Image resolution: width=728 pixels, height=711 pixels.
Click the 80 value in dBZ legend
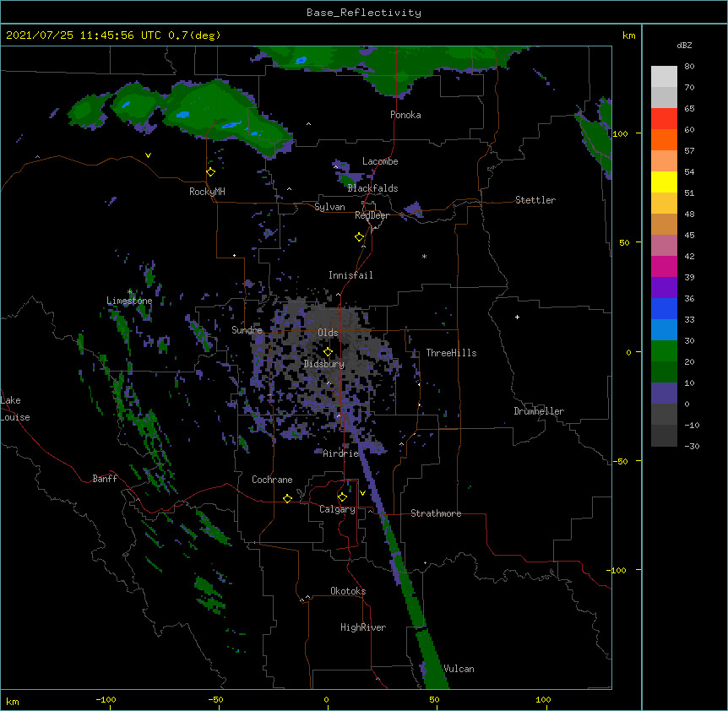point(689,67)
